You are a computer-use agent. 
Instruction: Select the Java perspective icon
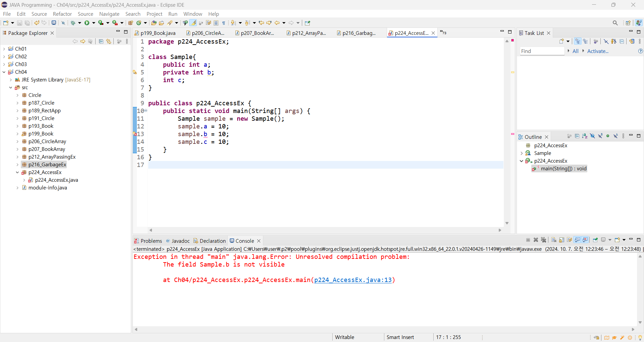(639, 23)
